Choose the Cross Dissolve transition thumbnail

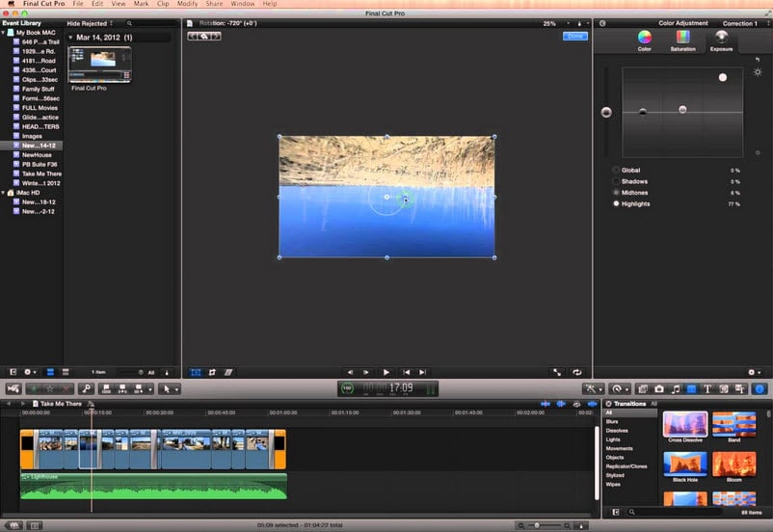coord(685,424)
